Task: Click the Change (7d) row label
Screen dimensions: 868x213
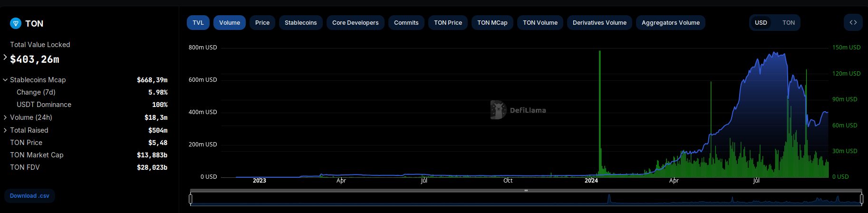Action: (36, 92)
